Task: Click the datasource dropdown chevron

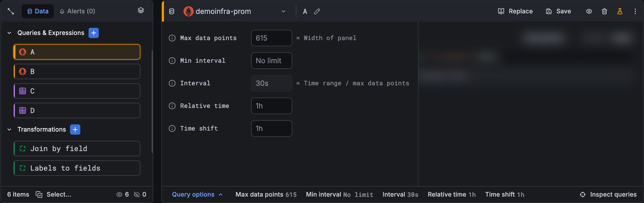Action: coord(284,11)
